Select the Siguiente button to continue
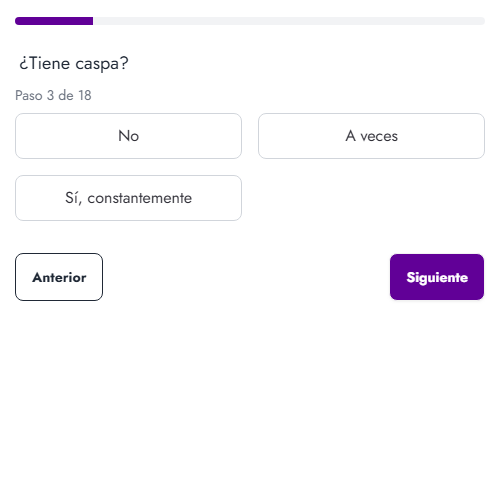 (x=437, y=277)
